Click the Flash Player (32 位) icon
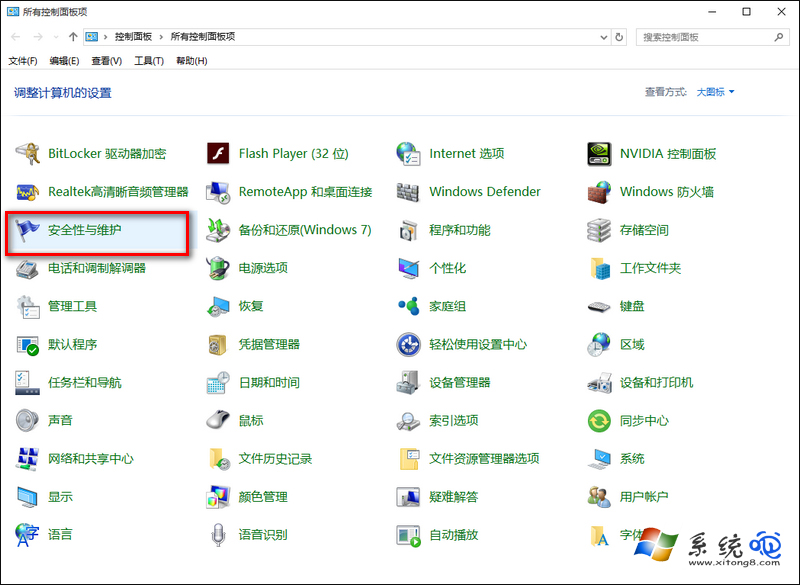This screenshot has height=585, width=800. 218,154
